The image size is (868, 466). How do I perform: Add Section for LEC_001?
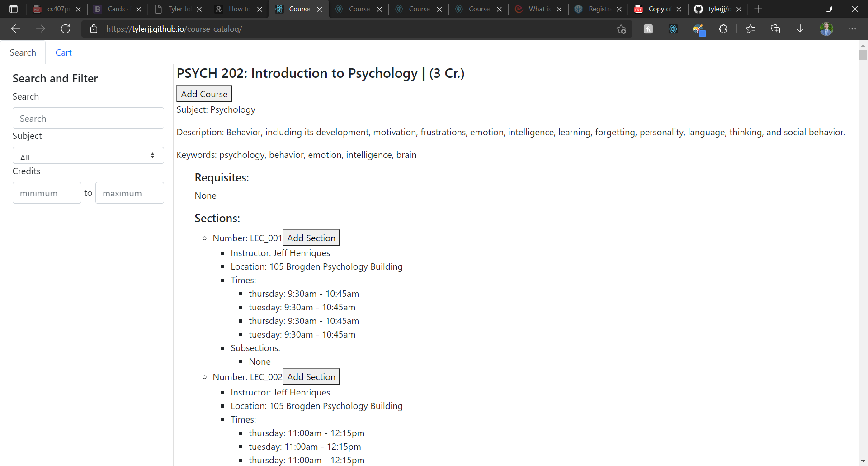[311, 238]
